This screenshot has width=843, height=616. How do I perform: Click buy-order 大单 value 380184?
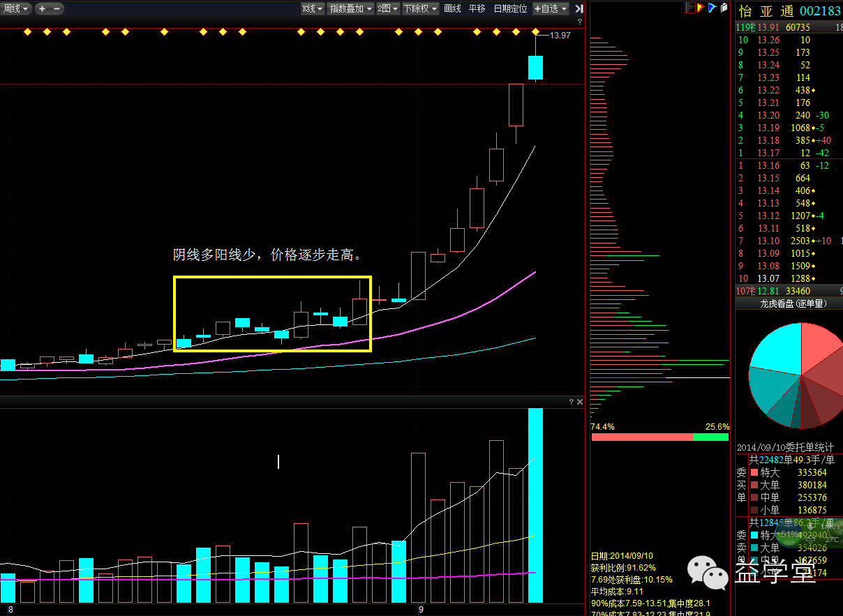tap(812, 485)
